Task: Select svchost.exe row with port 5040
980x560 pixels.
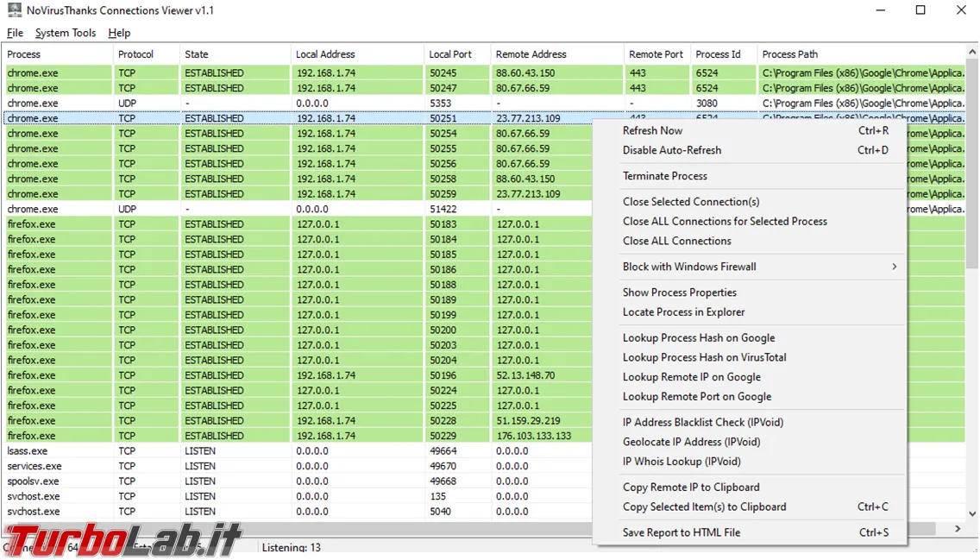Action: point(298,512)
